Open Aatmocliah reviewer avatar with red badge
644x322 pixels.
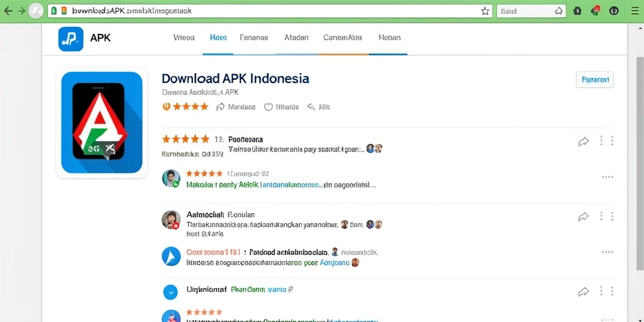[171, 219]
